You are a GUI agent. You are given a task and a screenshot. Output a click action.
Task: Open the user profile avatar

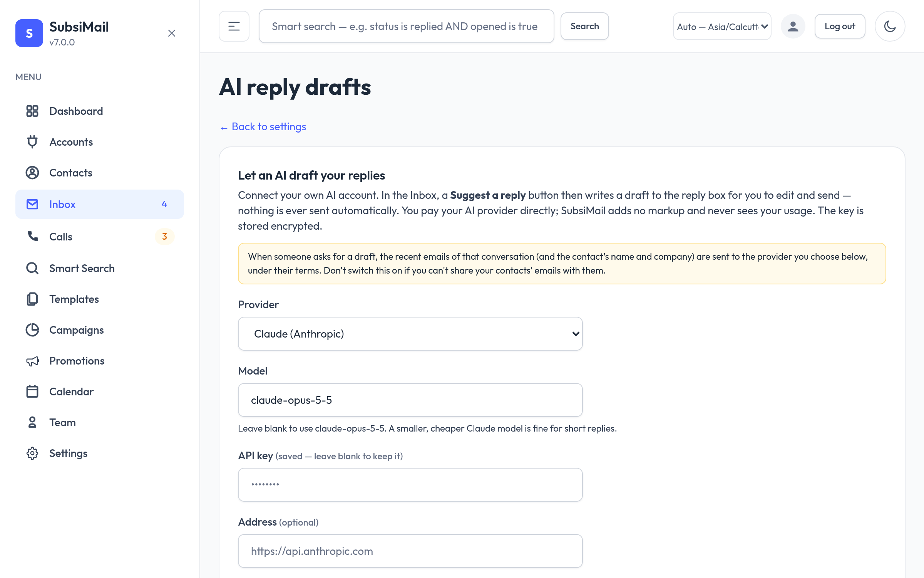(793, 26)
